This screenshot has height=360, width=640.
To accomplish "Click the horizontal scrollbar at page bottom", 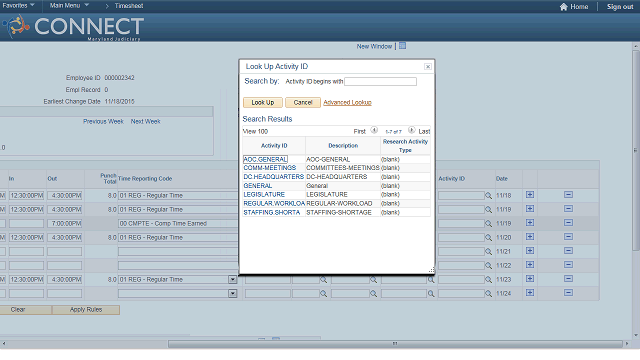I will (395, 344).
